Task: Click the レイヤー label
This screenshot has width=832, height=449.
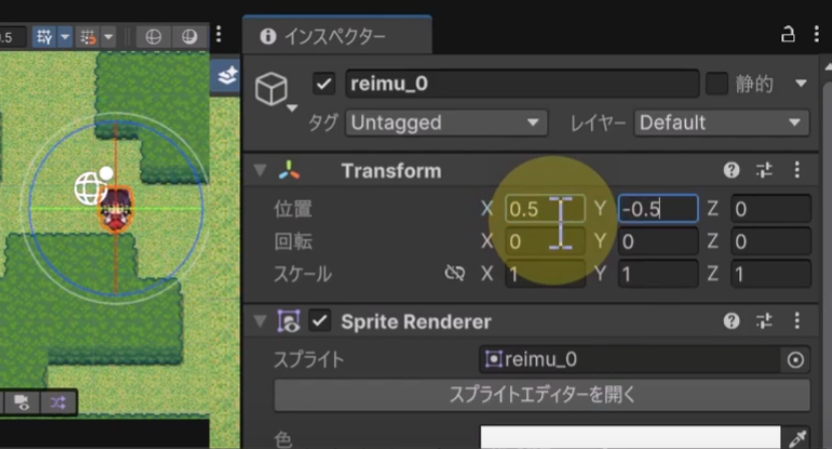Action: pyautogui.click(x=598, y=123)
